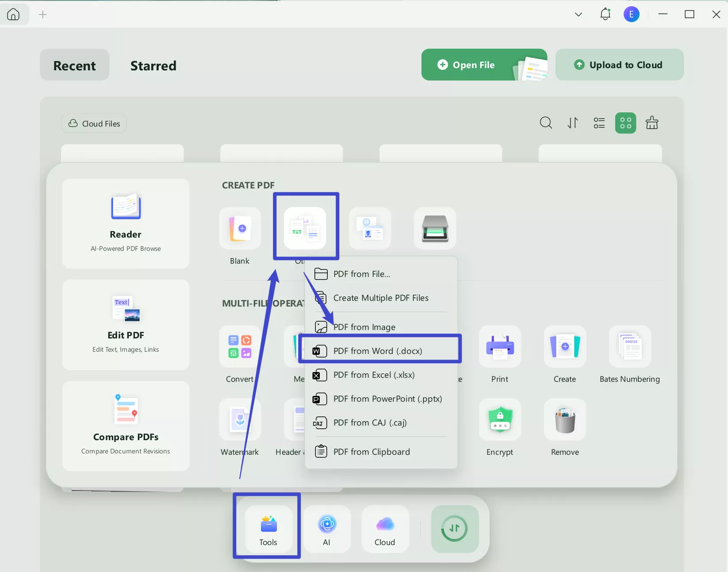Click the Blank PDF creation icon
Viewport: 728px width, 572px height.
click(240, 228)
